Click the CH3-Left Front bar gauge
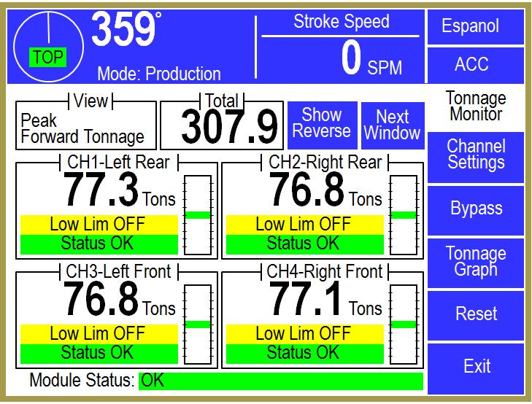532x404 pixels. point(197,323)
